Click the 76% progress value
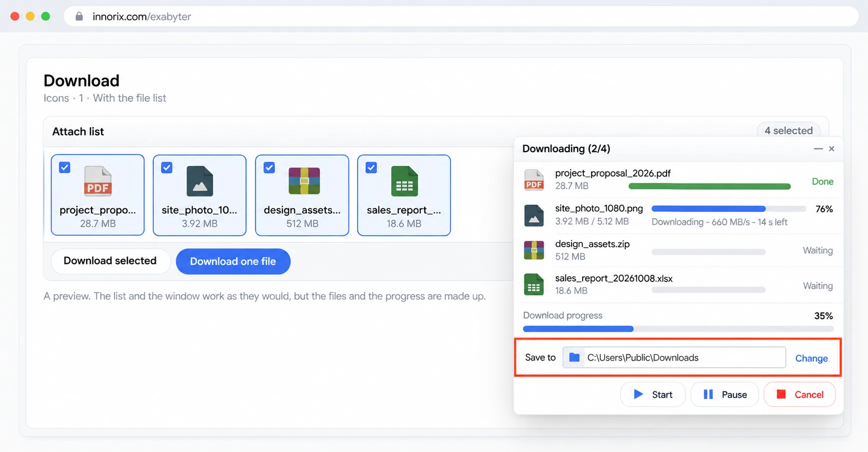 tap(824, 209)
